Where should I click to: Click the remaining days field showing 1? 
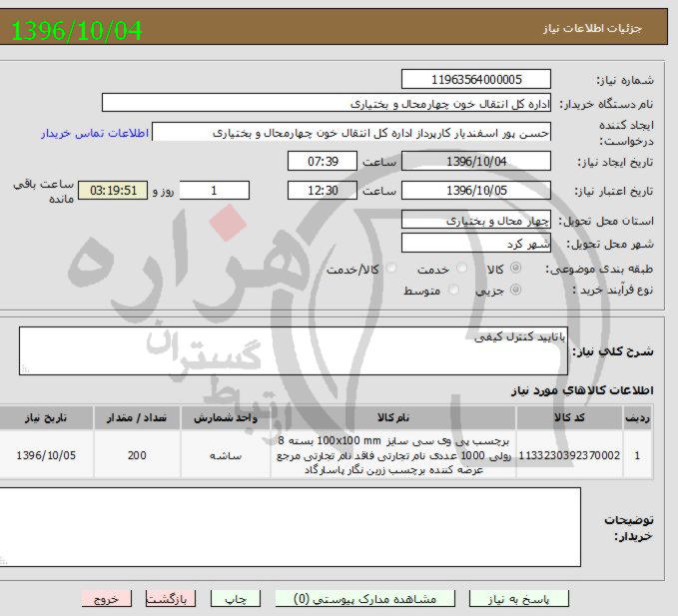[x=214, y=191]
